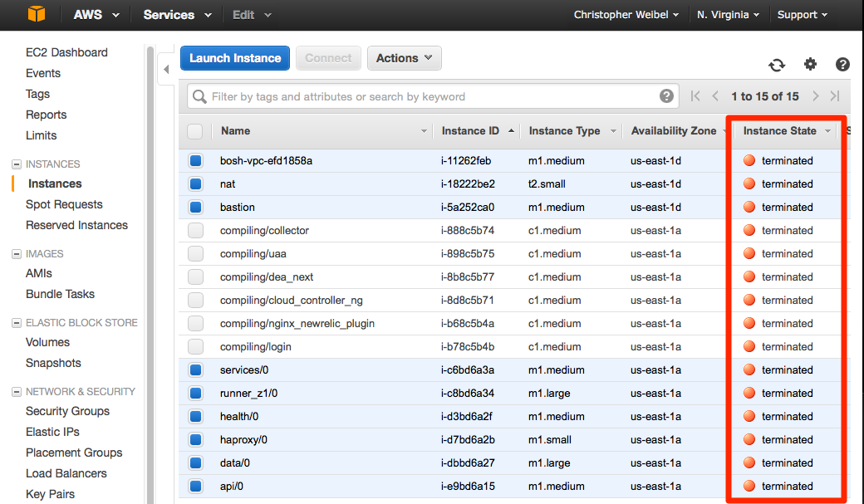
Task: Open Tags in the sidebar
Action: [x=37, y=94]
